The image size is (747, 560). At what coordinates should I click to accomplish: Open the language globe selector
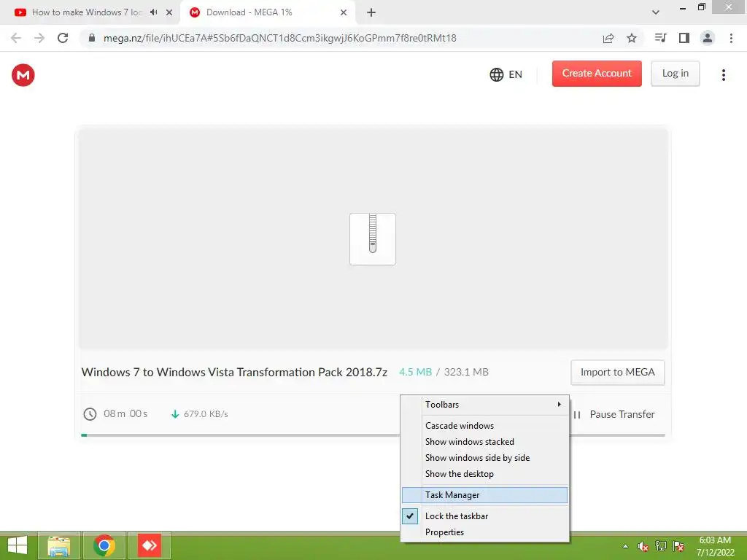pos(506,75)
